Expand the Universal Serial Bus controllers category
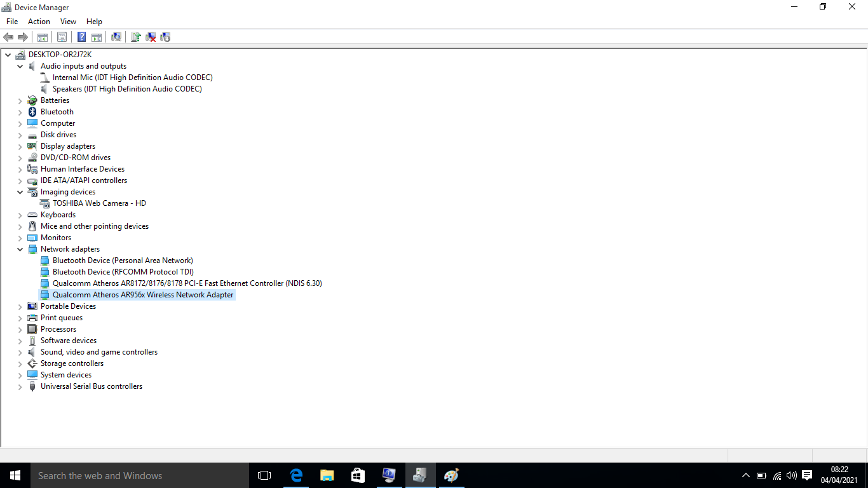This screenshot has height=488, width=868. click(x=20, y=386)
